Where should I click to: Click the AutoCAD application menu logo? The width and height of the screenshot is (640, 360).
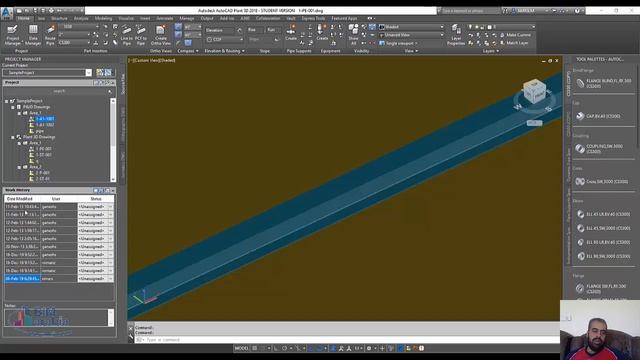tap(7, 13)
